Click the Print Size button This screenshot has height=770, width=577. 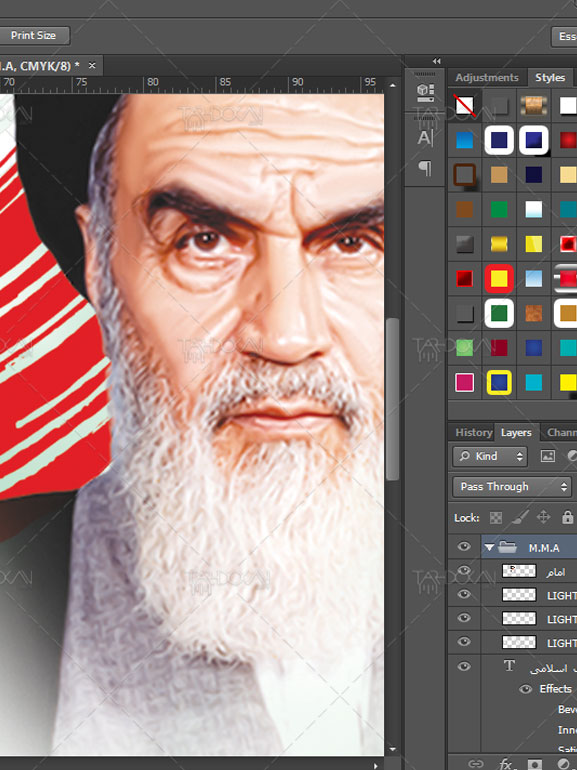click(x=33, y=35)
